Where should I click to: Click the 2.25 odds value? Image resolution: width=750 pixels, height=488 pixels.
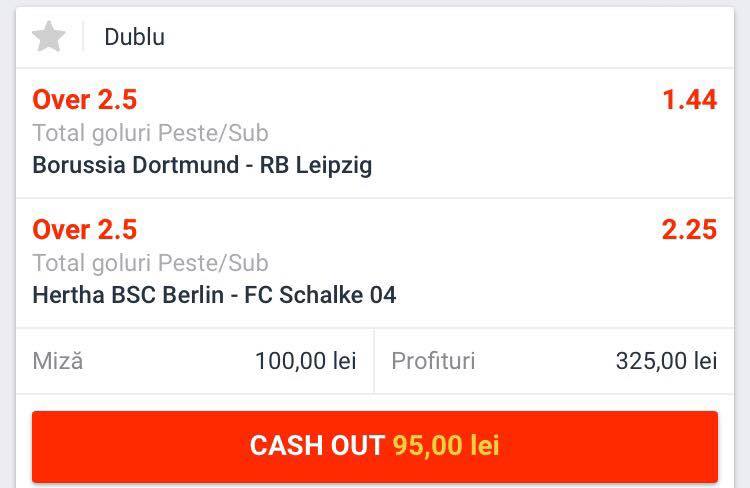[689, 229]
